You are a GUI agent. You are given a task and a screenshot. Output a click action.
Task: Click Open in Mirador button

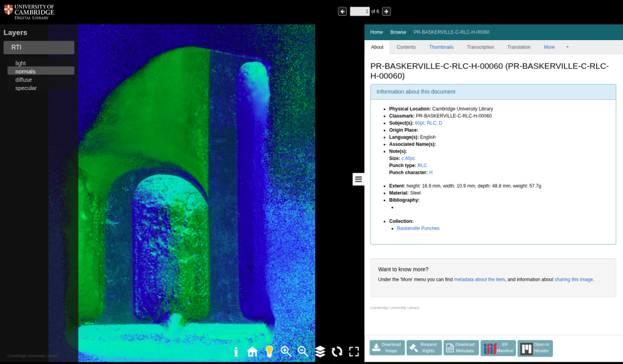(535, 348)
